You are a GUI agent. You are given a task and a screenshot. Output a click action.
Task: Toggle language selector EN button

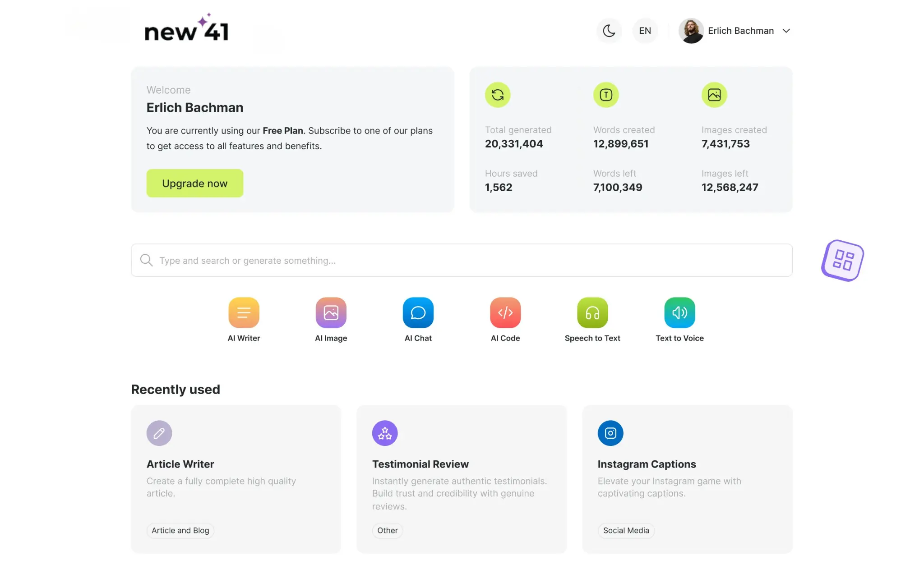(x=645, y=30)
